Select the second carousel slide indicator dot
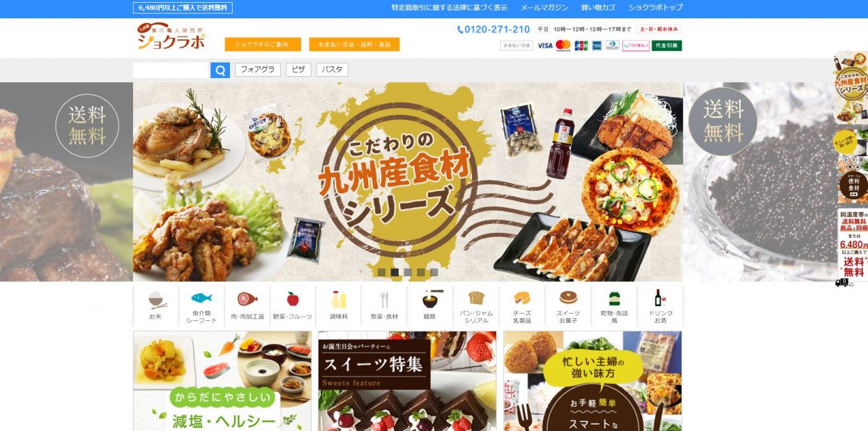Viewport: 868px width, 431px height. [395, 272]
